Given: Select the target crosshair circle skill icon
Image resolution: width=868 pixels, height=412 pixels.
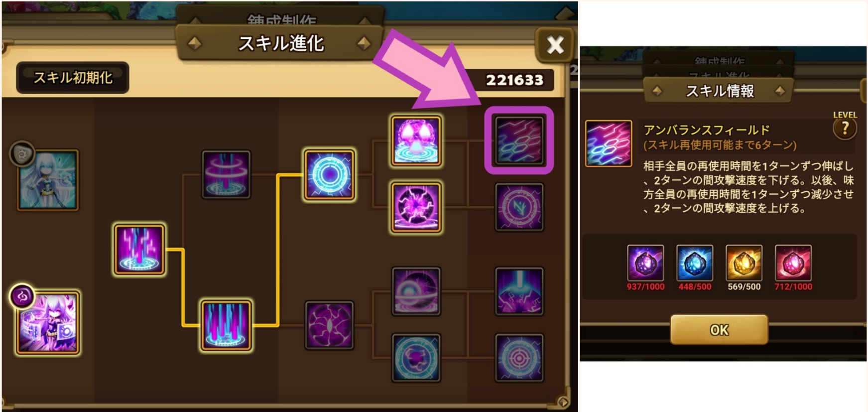Looking at the screenshot, I should coord(519,358).
